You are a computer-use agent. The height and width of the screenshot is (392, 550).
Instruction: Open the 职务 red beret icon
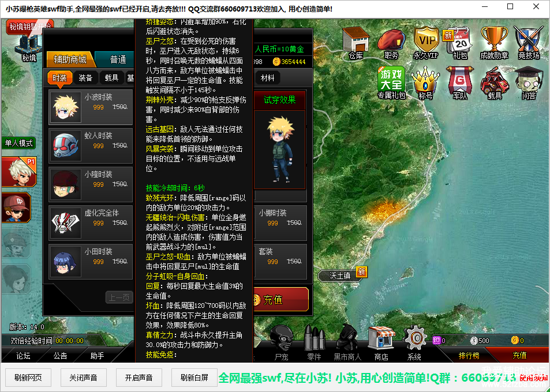click(x=391, y=44)
